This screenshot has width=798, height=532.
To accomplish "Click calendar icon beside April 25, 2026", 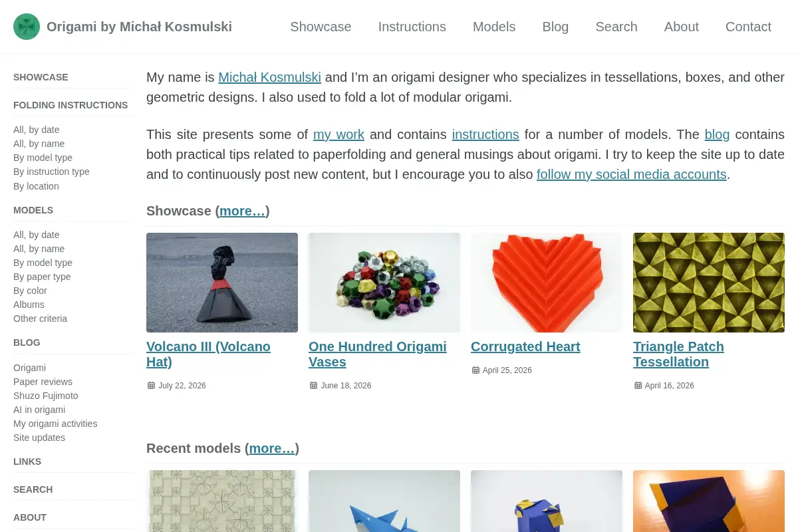I will pyautogui.click(x=475, y=370).
